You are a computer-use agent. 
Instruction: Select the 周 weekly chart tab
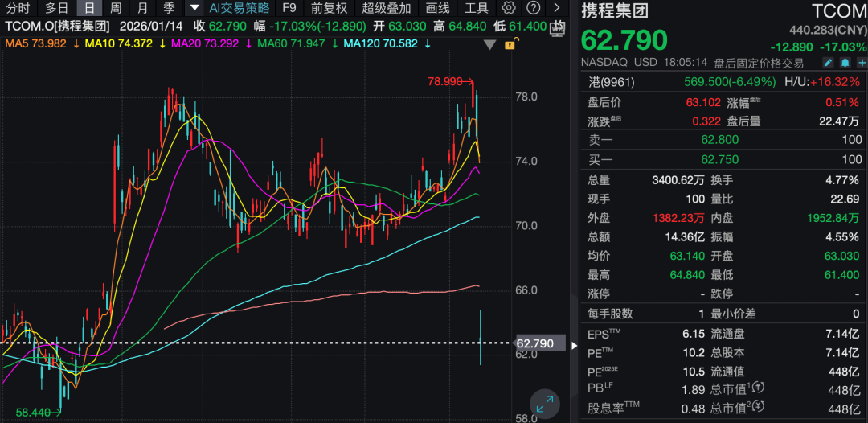point(116,8)
